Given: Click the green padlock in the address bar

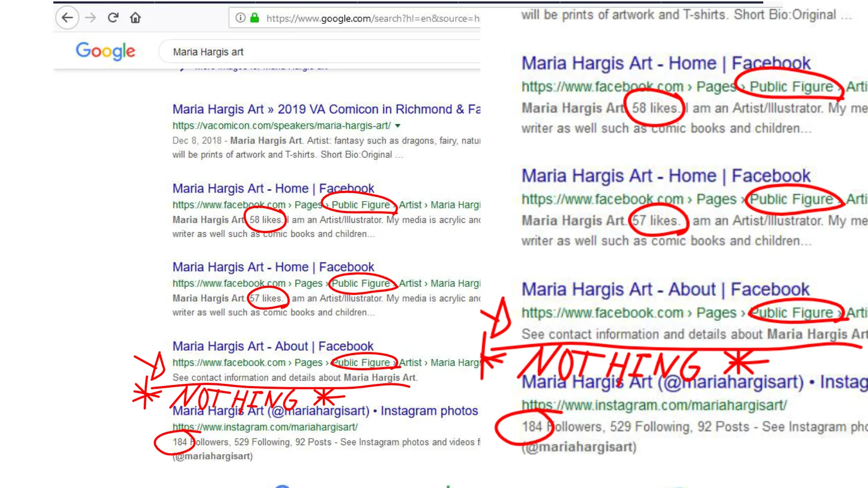Looking at the screenshot, I should pyautogui.click(x=254, y=18).
